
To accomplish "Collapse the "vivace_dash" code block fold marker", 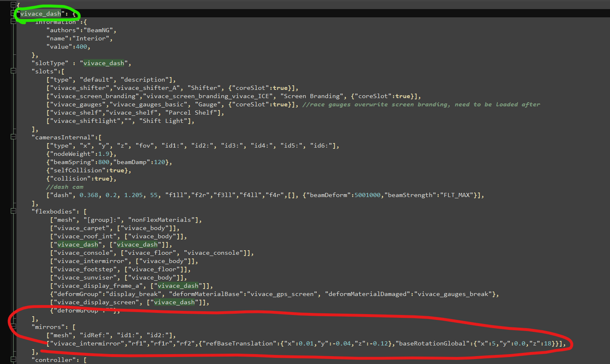I will (x=13, y=13).
